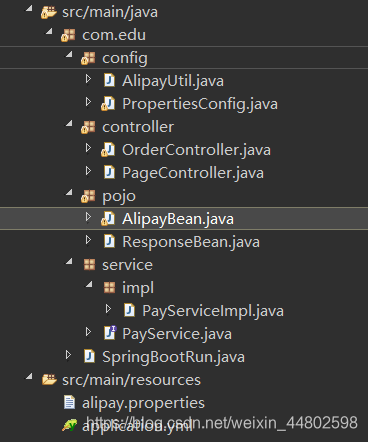
Task: Collapse the src/main/java folder
Action: coord(29,8)
